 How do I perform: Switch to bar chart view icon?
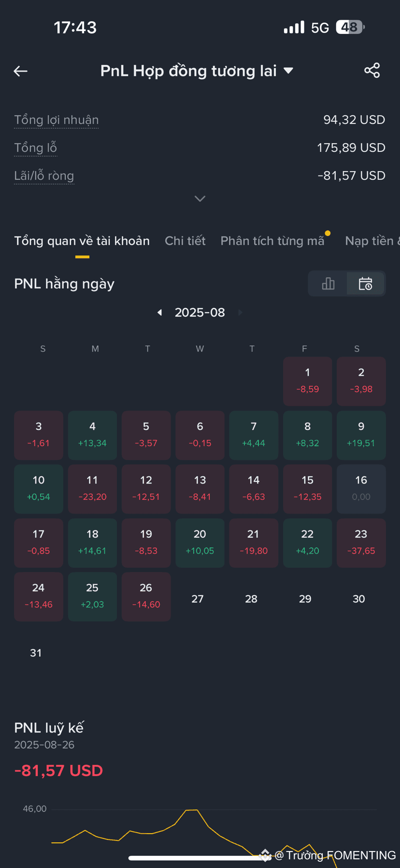coord(328,283)
